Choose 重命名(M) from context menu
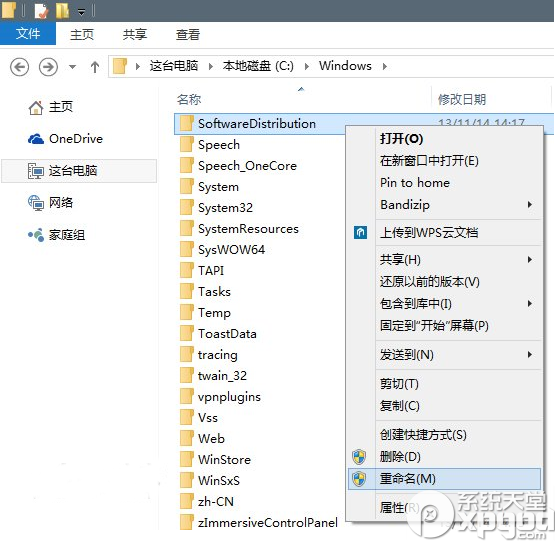This screenshot has width=555, height=542. pyautogui.click(x=445, y=479)
